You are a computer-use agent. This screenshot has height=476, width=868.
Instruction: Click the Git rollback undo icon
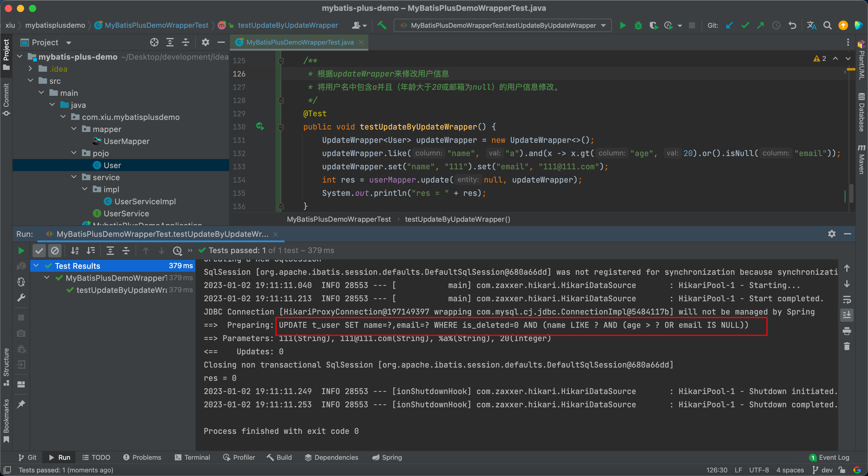793,25
